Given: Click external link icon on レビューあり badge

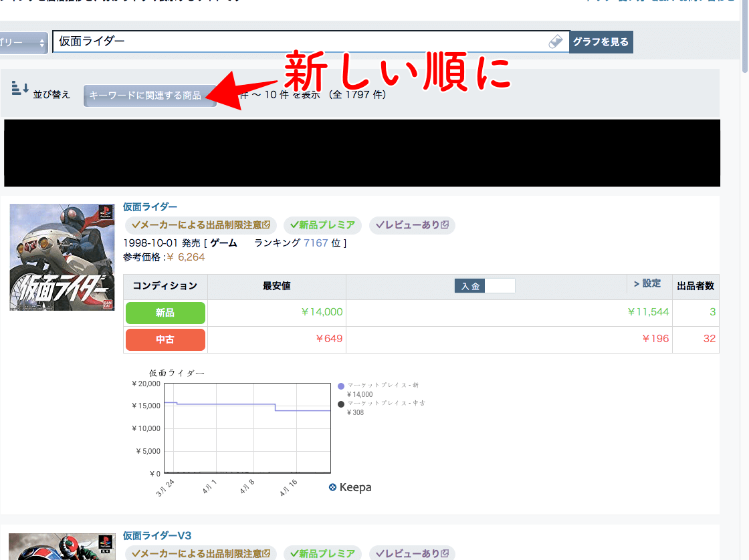Looking at the screenshot, I should click(x=445, y=225).
